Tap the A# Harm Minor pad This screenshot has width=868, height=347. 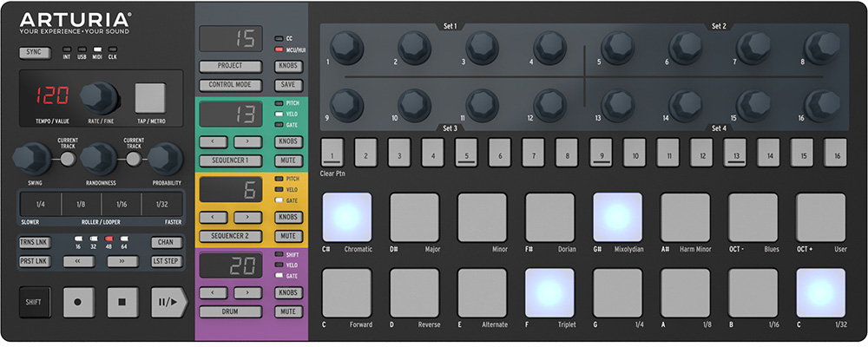click(x=686, y=218)
